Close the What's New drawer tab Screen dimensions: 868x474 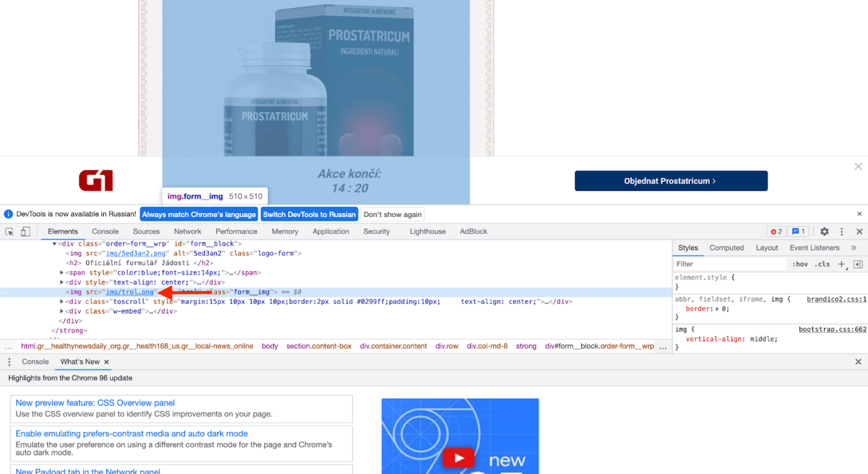[106, 362]
